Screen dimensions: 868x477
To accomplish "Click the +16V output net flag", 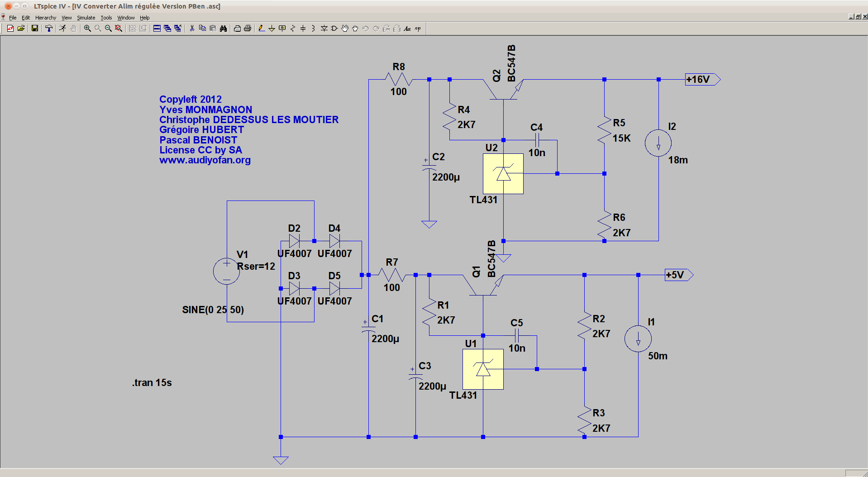I will 702,79.
